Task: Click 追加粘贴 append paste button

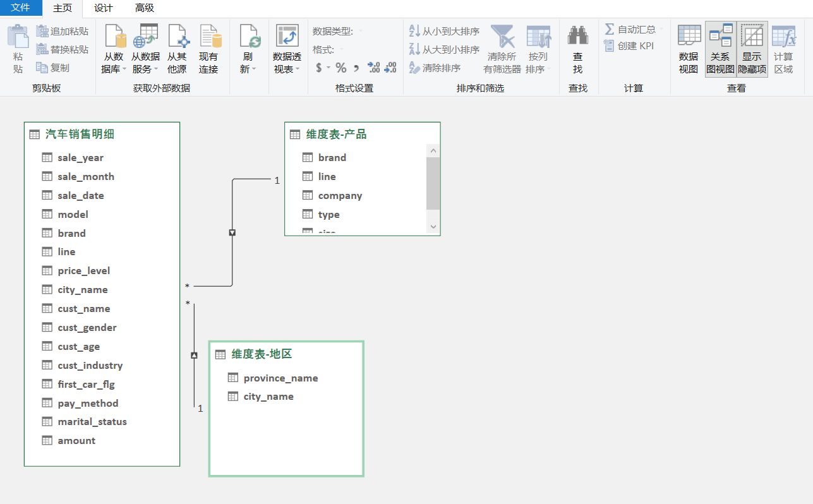Action: tap(62, 31)
